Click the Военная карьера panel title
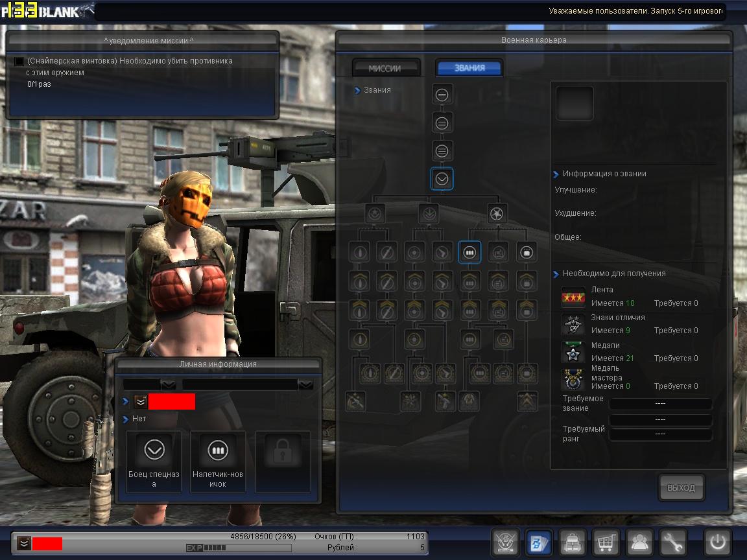Screen dimensions: 747x560 click(x=534, y=40)
